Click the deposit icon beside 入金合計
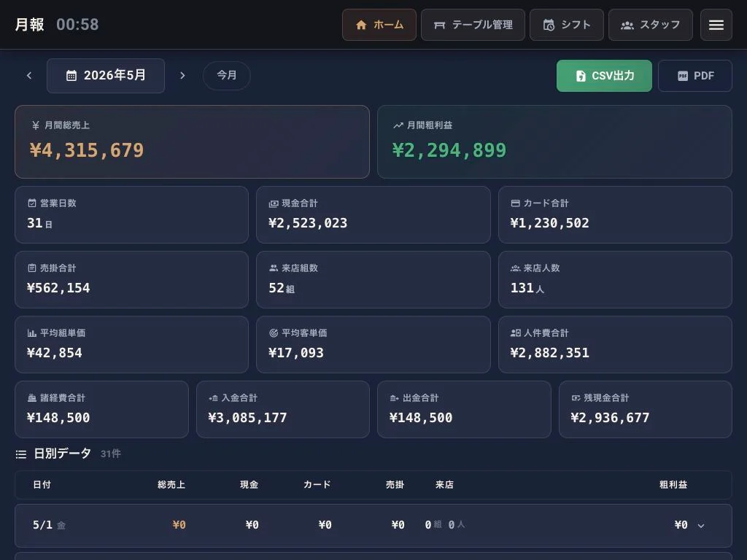Viewport: 747px width, 560px height. coord(213,398)
